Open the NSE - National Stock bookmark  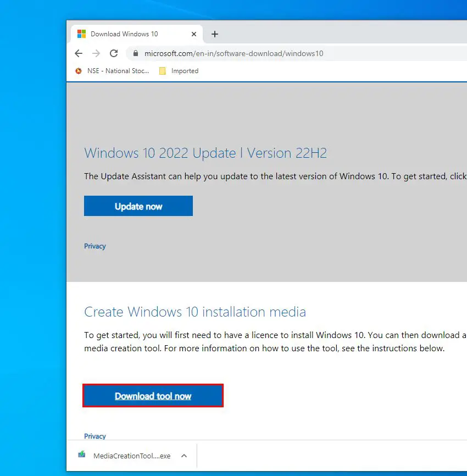pyautogui.click(x=112, y=71)
